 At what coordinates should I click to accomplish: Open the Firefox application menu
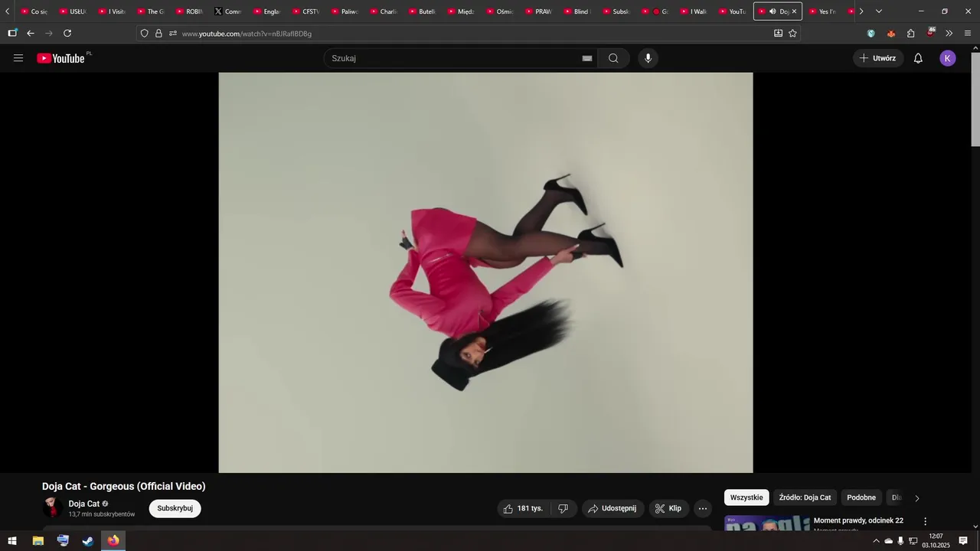coord(968,33)
